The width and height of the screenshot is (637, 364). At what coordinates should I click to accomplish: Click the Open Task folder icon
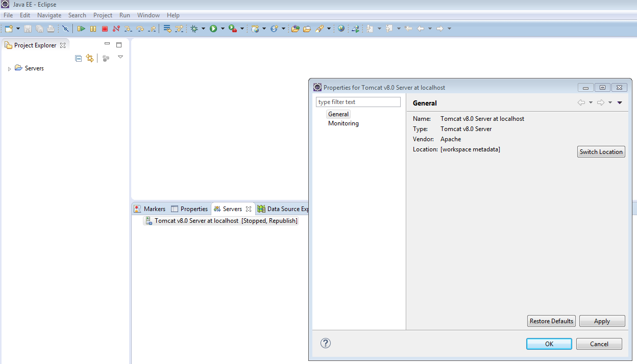[x=307, y=29]
